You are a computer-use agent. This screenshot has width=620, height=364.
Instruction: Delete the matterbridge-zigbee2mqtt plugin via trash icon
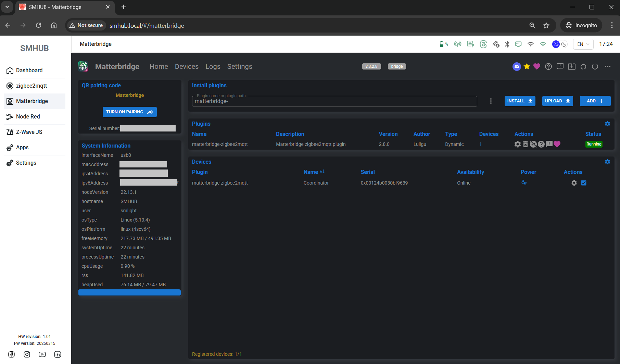click(526, 144)
